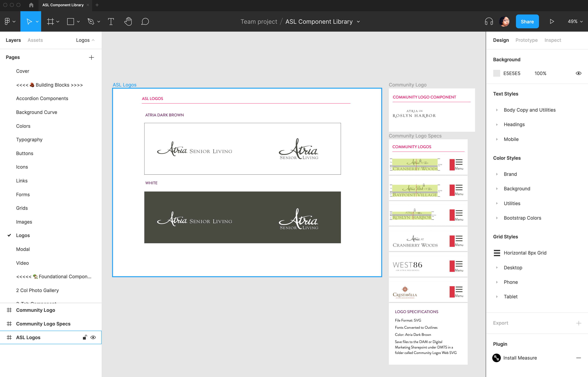Select the Rectangle shape tool
Image resolution: width=588 pixels, height=377 pixels.
tap(70, 22)
